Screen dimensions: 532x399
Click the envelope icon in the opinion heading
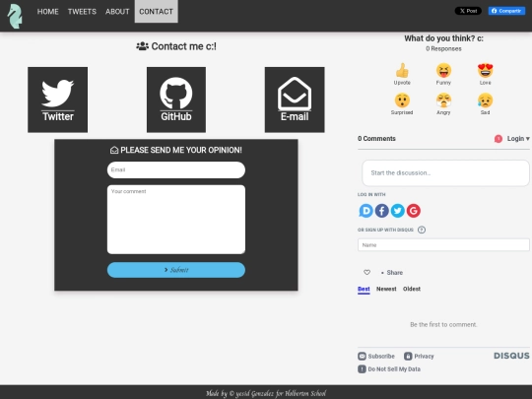[114, 150]
